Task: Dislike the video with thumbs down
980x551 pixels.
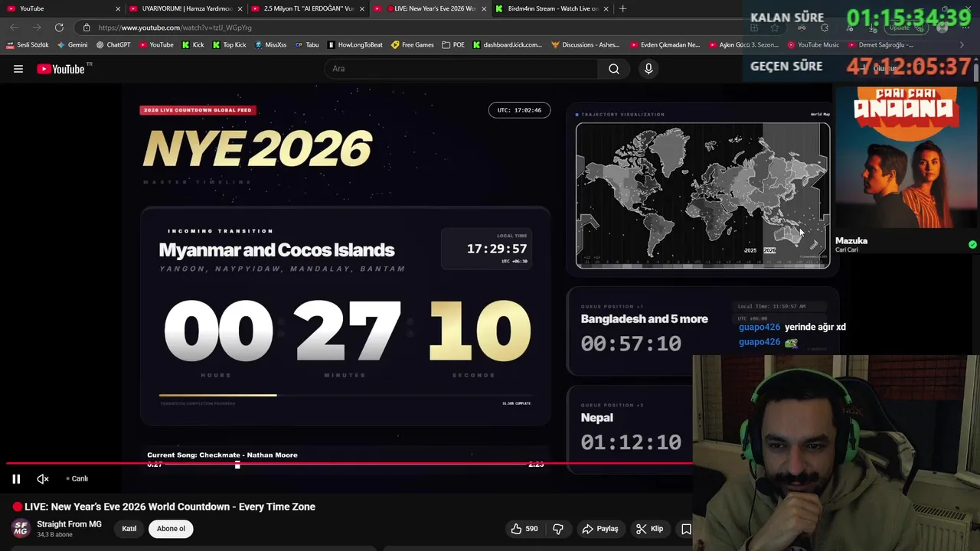Action: point(558,529)
